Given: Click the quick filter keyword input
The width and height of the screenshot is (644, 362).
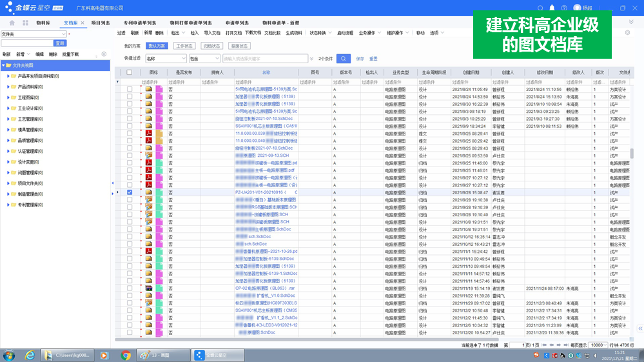Looking at the screenshot, I should [x=266, y=59].
